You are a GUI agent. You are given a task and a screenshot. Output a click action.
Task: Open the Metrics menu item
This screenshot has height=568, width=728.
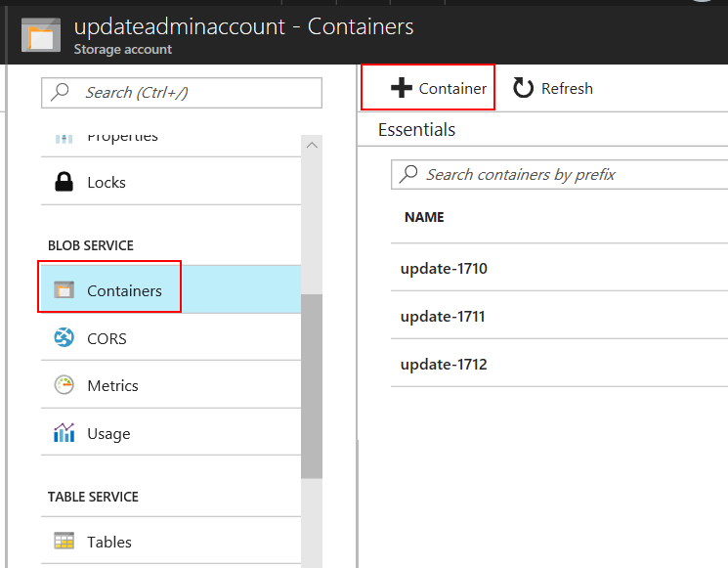point(171,385)
